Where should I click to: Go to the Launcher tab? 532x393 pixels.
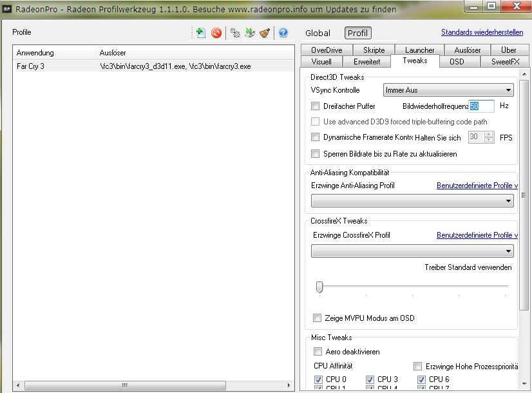click(419, 50)
